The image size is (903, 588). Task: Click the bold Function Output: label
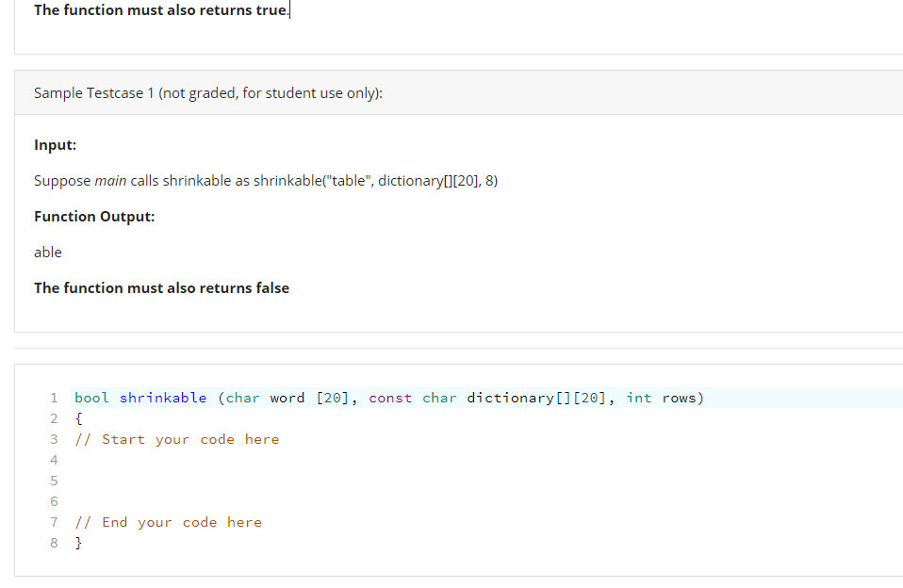point(94,216)
